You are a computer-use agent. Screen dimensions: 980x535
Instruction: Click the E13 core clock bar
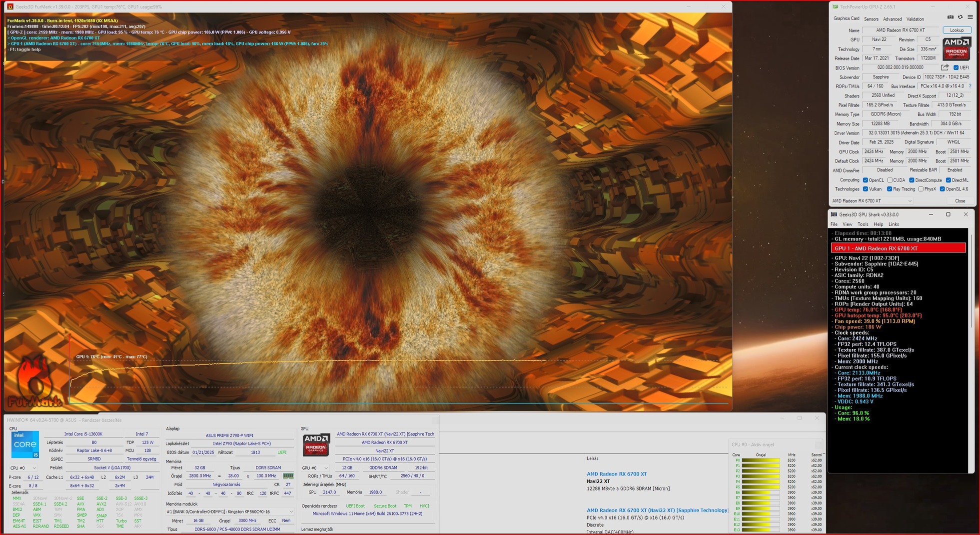click(761, 530)
